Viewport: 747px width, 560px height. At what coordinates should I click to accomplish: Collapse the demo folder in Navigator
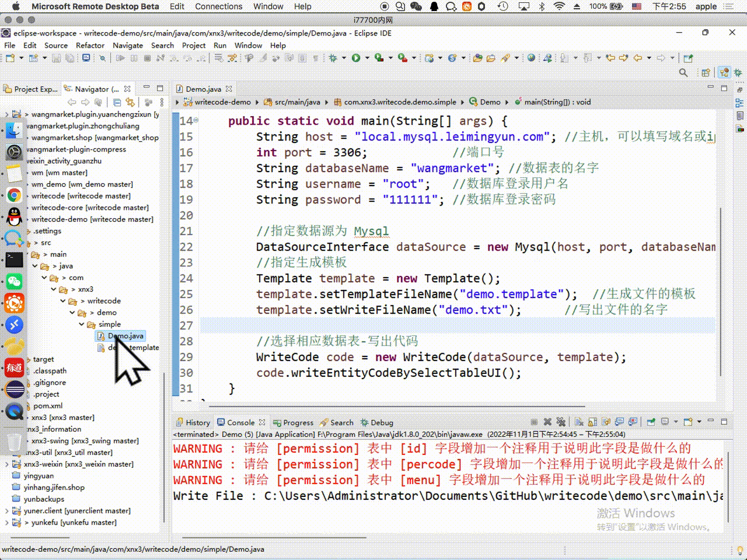72,313
